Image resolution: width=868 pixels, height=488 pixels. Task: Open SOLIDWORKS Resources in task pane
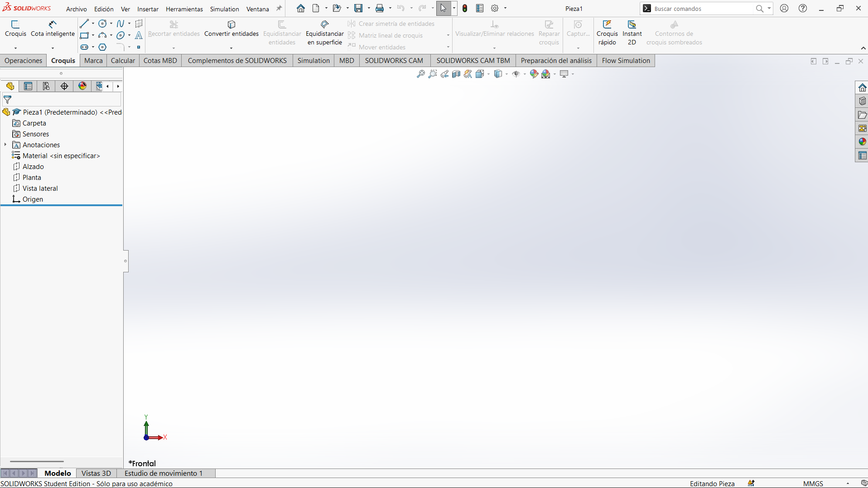(862, 87)
